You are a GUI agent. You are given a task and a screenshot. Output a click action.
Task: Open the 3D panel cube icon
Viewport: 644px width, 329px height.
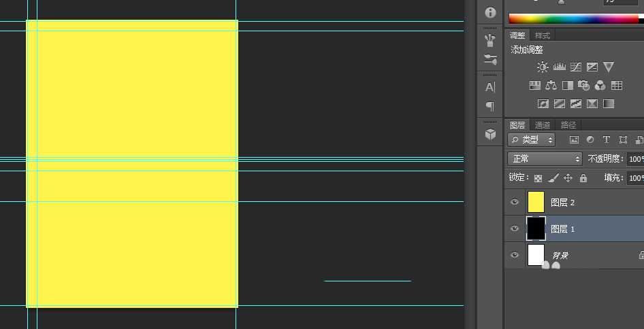490,134
